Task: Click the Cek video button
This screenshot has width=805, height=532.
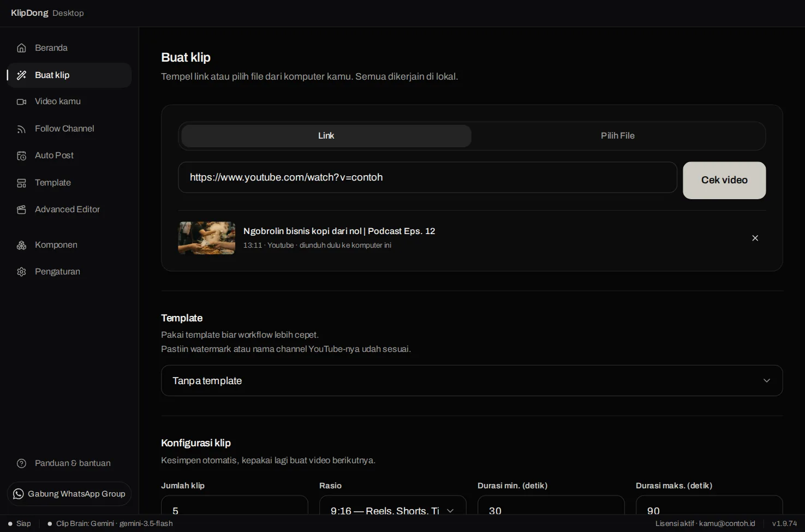Action: pos(724,180)
